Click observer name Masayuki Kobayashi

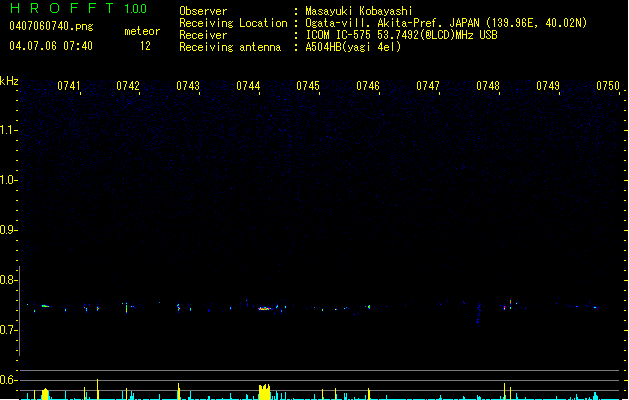pyautogui.click(x=359, y=11)
